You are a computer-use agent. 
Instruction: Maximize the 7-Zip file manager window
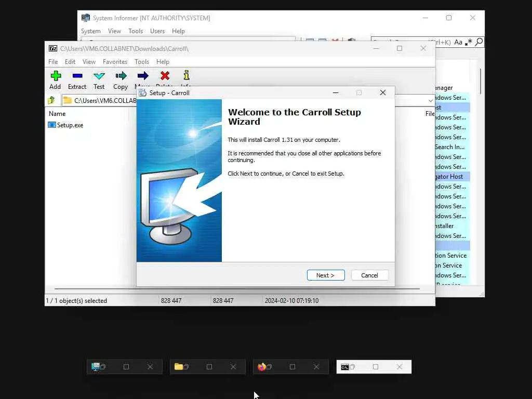coord(400,48)
